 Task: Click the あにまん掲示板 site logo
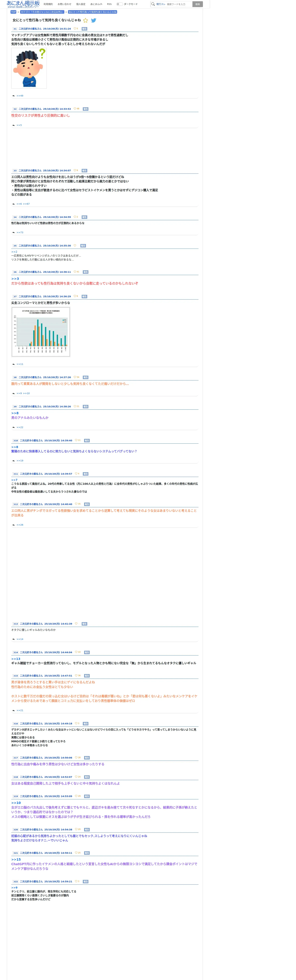point(23,4)
